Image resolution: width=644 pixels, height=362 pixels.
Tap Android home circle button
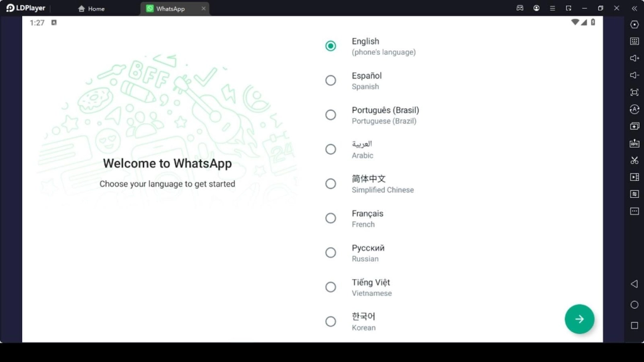[x=634, y=305]
